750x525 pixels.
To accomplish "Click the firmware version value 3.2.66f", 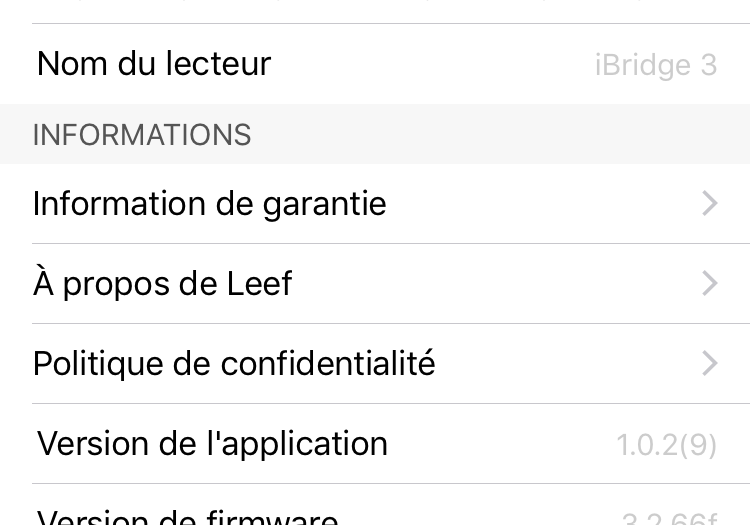I will [x=670, y=518].
